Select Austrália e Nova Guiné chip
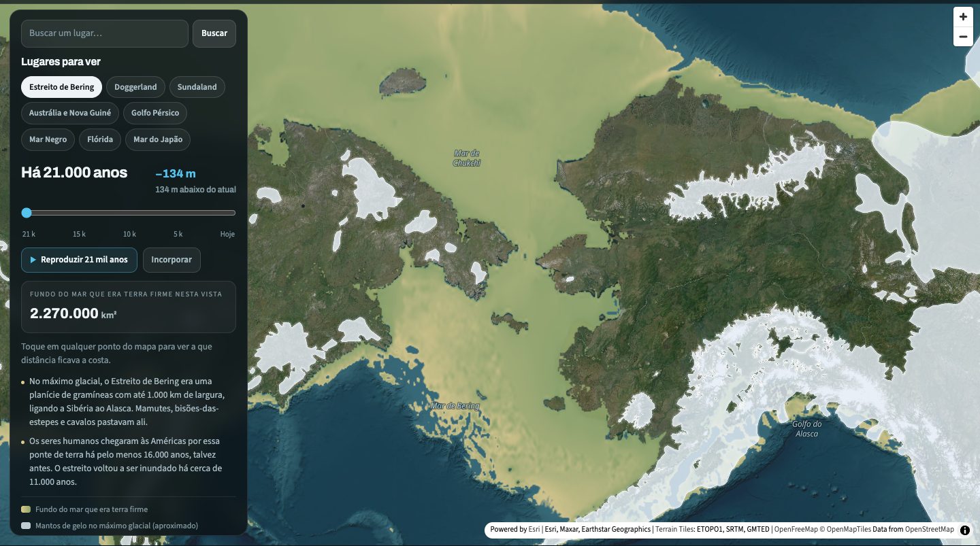The width and height of the screenshot is (980, 546). point(70,113)
